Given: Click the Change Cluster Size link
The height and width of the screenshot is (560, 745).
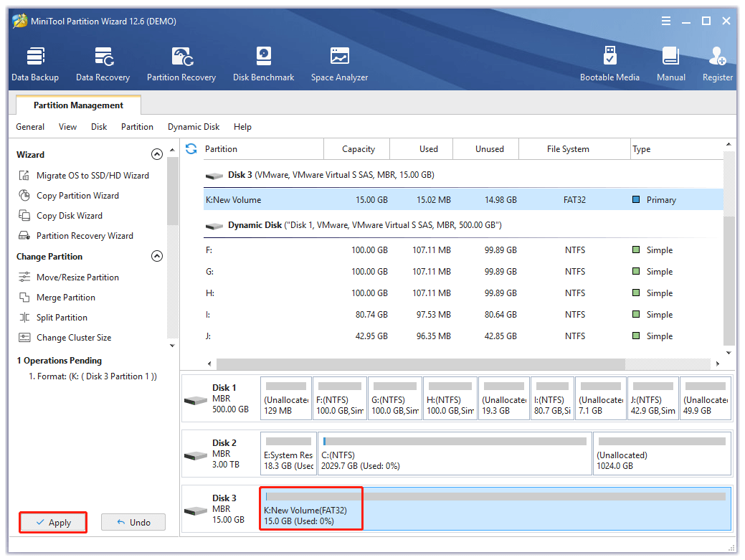Looking at the screenshot, I should (74, 338).
